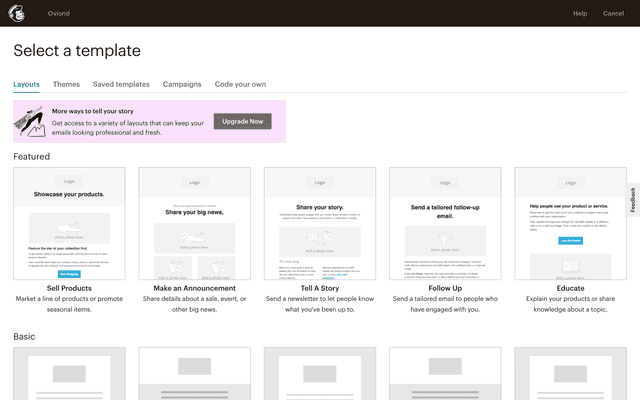
Task: Click 'Market a line of products' description
Action: coord(69,304)
